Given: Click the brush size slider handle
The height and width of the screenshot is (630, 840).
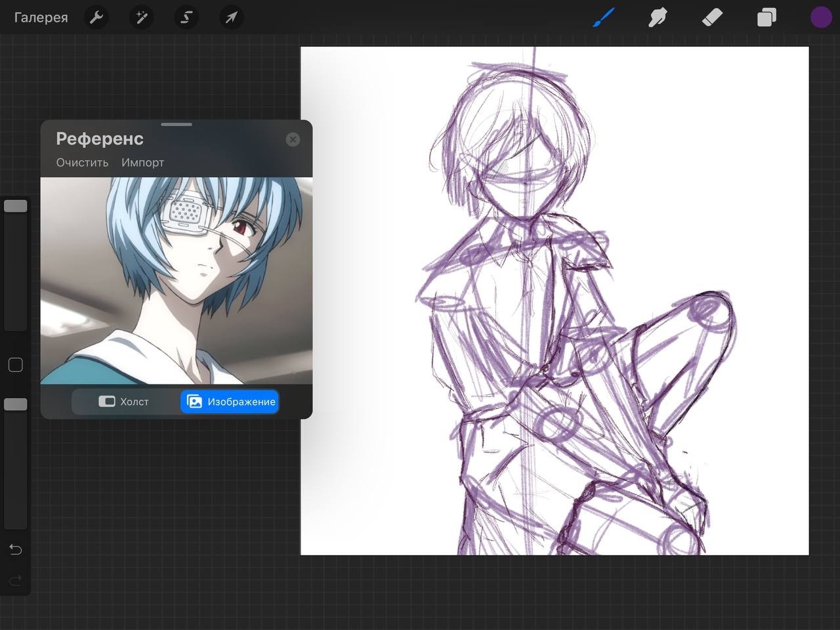Looking at the screenshot, I should (x=16, y=205).
